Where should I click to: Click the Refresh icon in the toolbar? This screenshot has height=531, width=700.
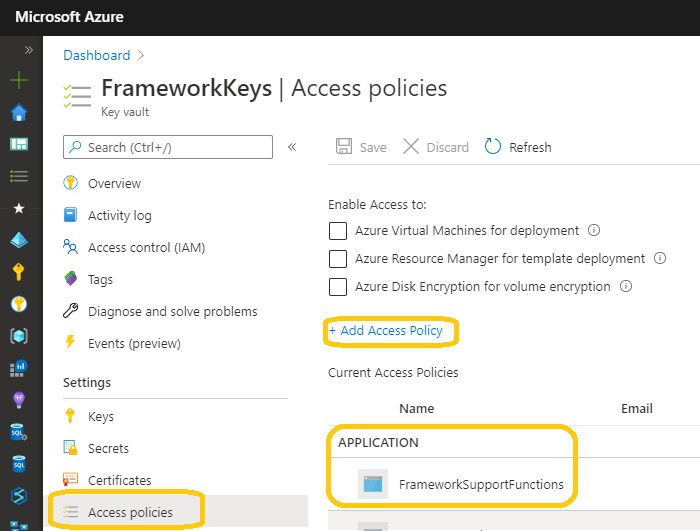coord(493,147)
